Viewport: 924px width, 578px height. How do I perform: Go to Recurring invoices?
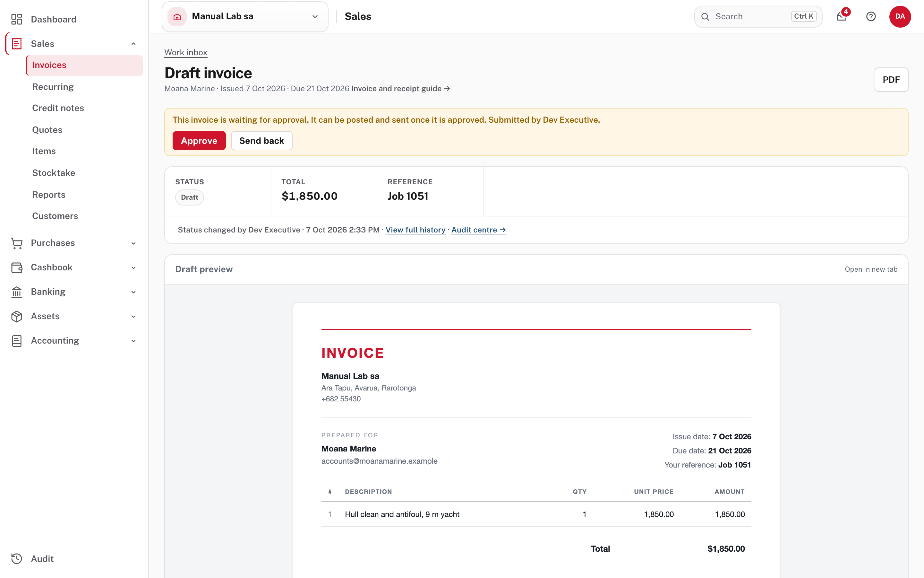(53, 87)
